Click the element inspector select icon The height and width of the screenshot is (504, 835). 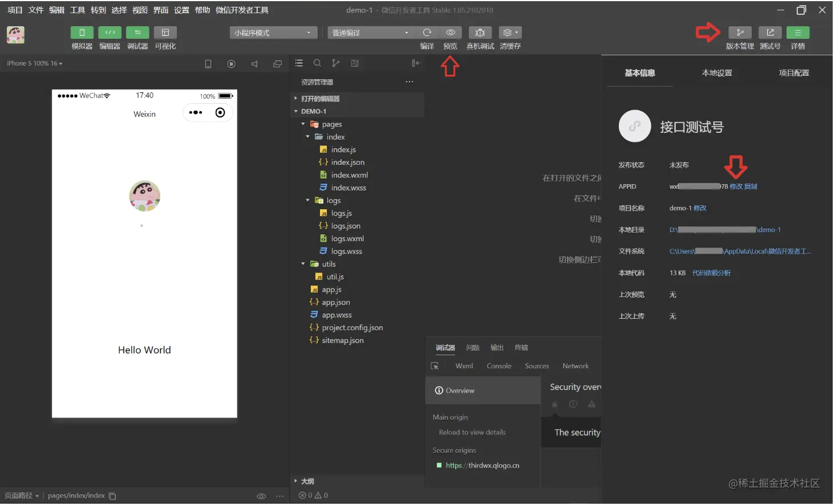coord(435,366)
